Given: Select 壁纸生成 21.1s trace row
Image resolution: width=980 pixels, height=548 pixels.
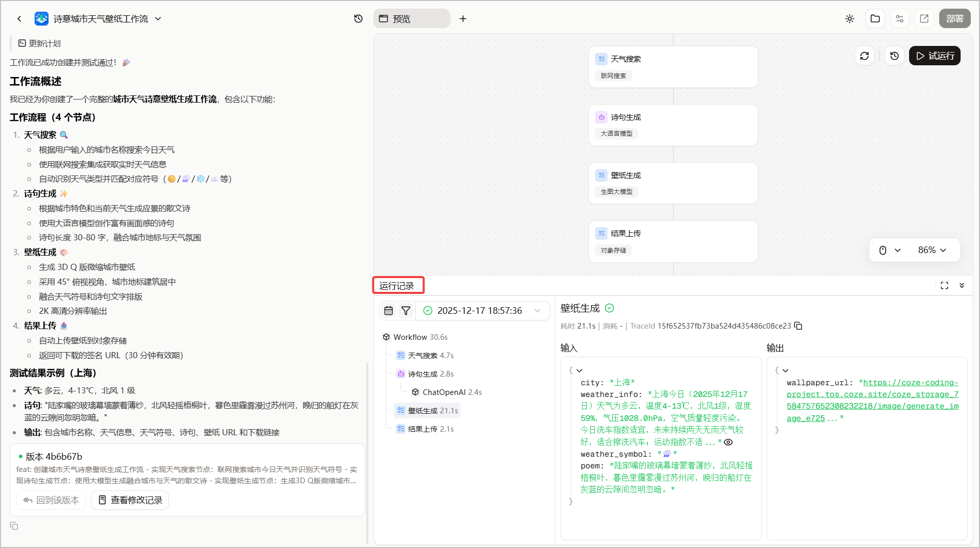Looking at the screenshot, I should click(x=426, y=411).
